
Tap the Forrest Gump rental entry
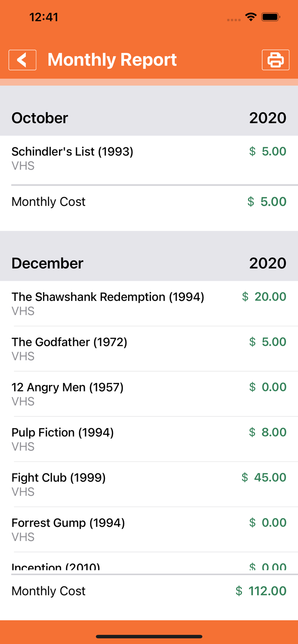coord(149,529)
